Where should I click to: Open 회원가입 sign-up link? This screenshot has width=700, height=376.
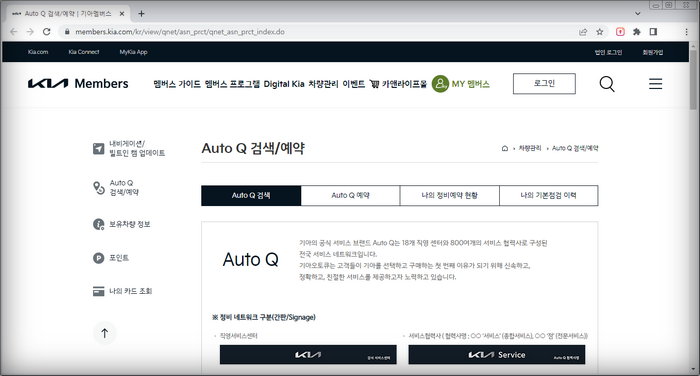(x=653, y=52)
